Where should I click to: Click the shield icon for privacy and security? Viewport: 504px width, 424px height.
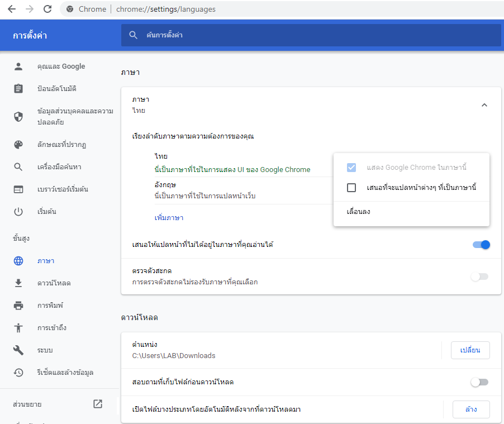tap(18, 117)
